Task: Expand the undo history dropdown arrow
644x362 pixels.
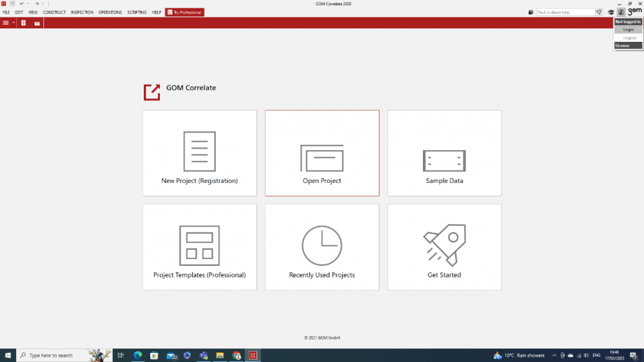Action: tap(28, 4)
